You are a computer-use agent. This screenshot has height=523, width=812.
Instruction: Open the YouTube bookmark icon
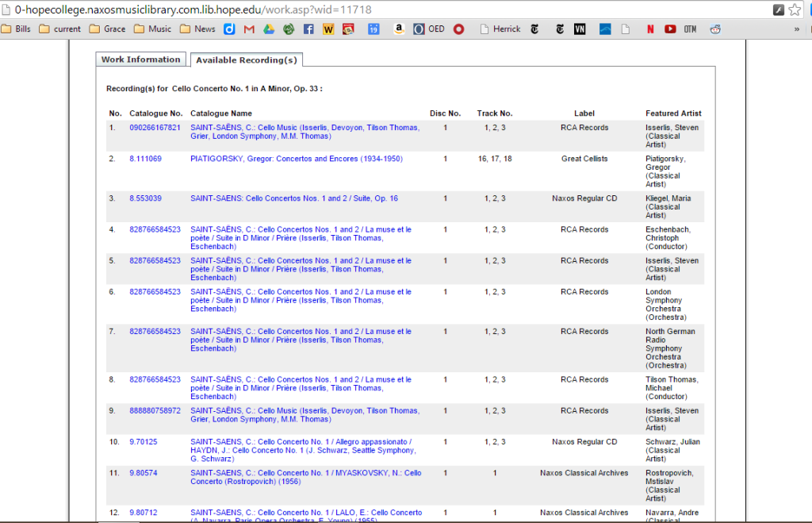pos(670,29)
